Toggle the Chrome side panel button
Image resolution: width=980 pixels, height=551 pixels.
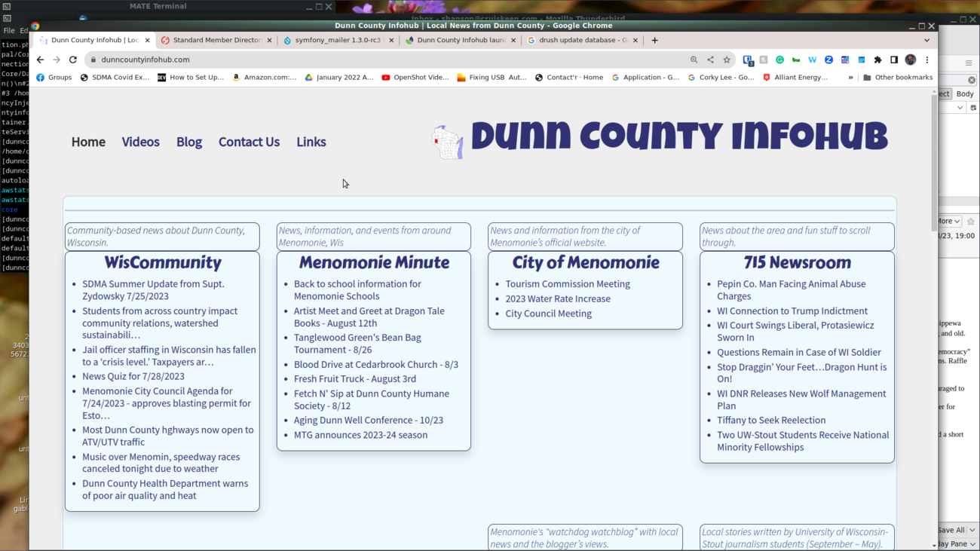[x=894, y=60]
